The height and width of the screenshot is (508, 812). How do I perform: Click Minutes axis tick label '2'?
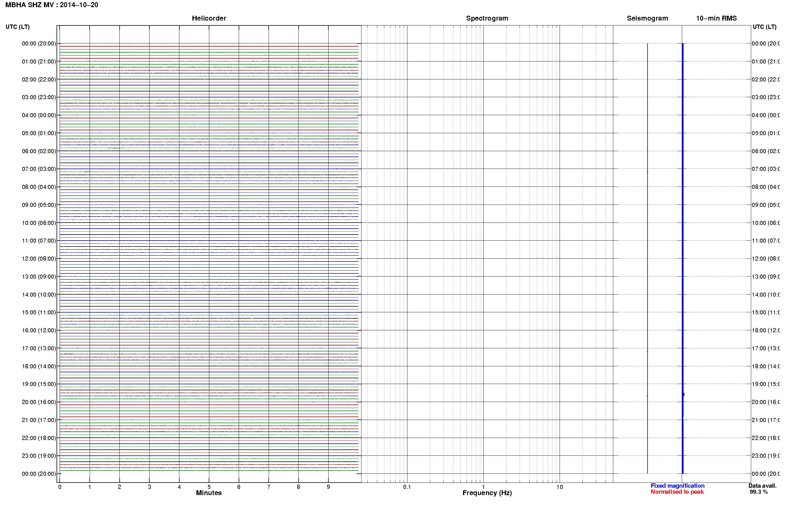click(120, 487)
